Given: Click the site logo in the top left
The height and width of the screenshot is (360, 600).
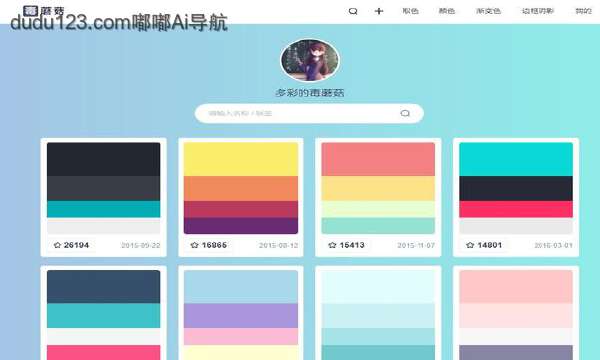Looking at the screenshot, I should 44,11.
